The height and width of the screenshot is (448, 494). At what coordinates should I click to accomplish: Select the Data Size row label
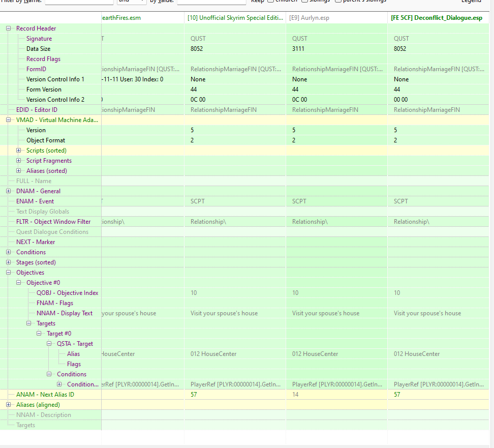click(x=39, y=48)
